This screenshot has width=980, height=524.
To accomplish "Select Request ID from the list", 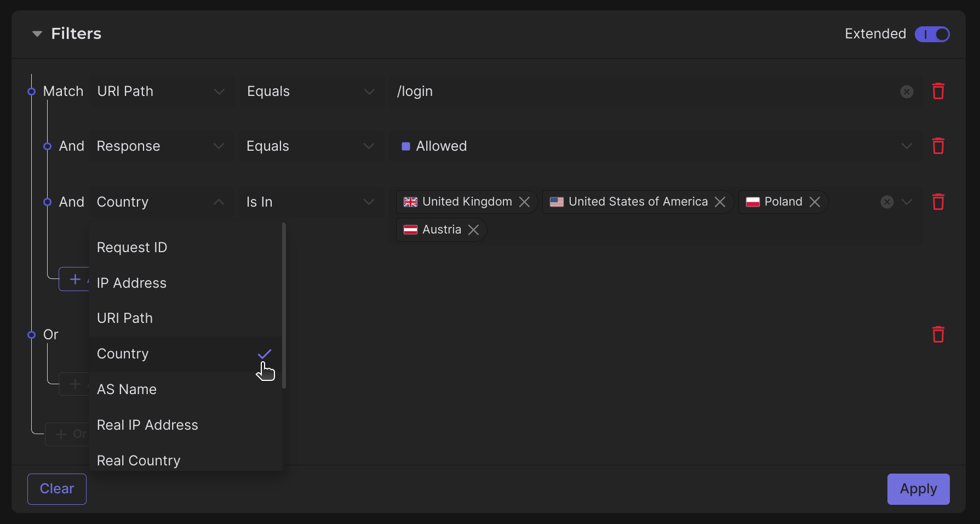I will 132,247.
